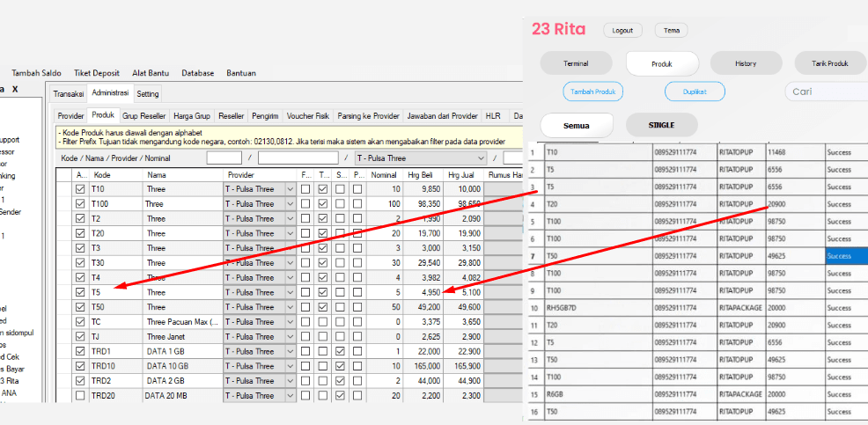
Task: Uncheck the active checkbox for T10
Action: (81, 189)
